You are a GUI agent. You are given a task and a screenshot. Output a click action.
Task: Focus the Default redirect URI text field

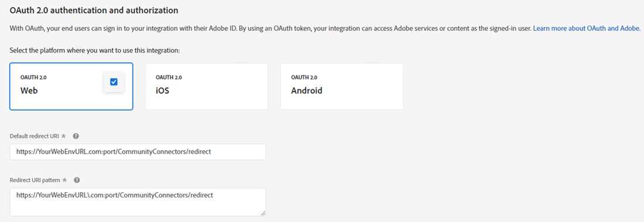pos(138,151)
